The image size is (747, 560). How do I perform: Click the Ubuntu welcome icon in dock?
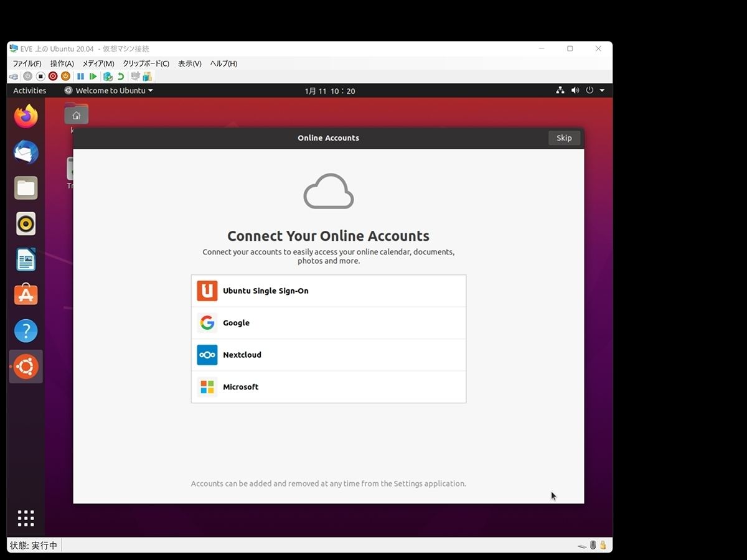click(26, 367)
